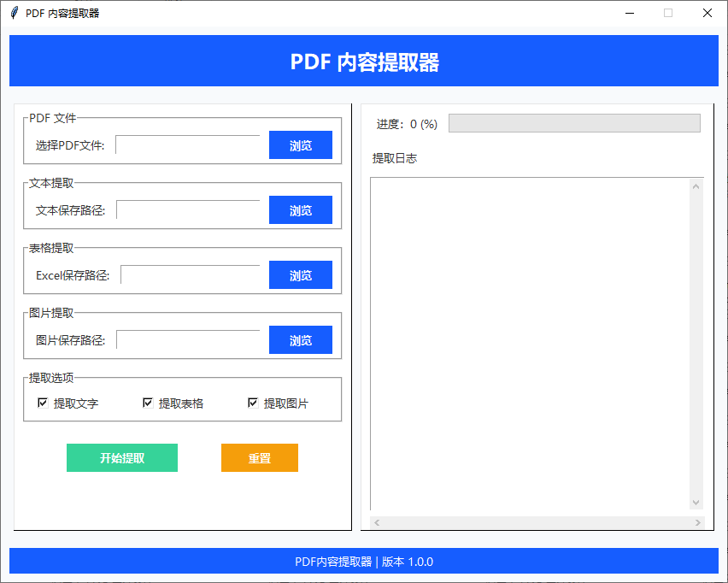Disable the 提取图片 checkbox
Screen dimensions: 728x583
coord(253,403)
